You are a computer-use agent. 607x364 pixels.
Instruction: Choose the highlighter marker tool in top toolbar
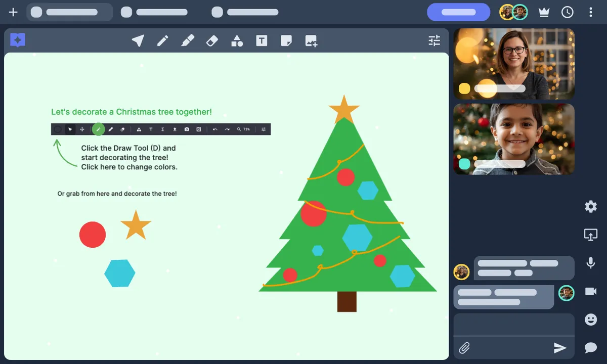click(187, 40)
